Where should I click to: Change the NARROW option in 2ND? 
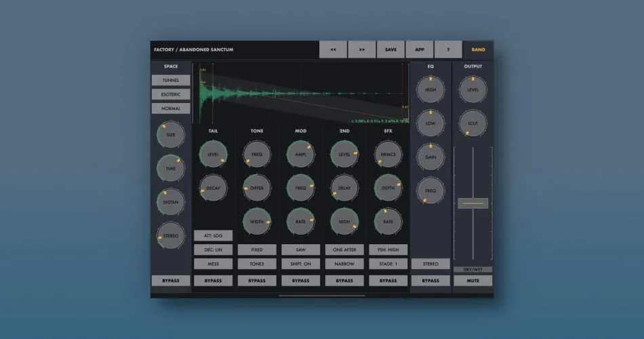click(344, 264)
